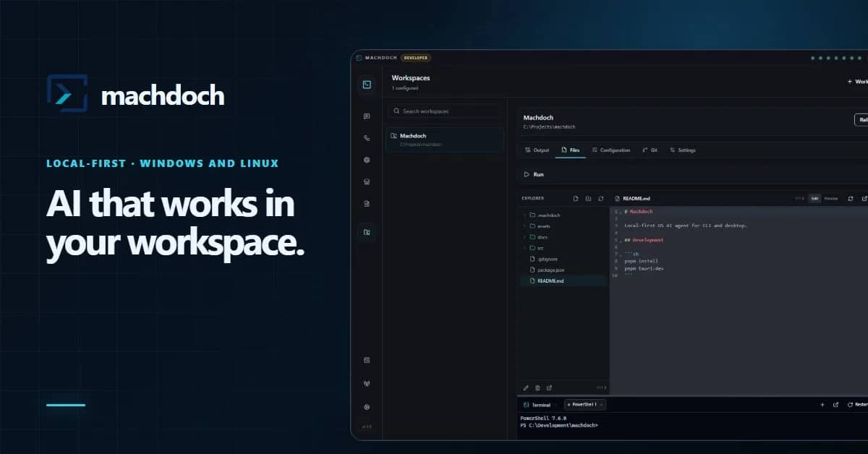
Task: Open the antenna icon in the lower sidebar
Action: (x=367, y=383)
